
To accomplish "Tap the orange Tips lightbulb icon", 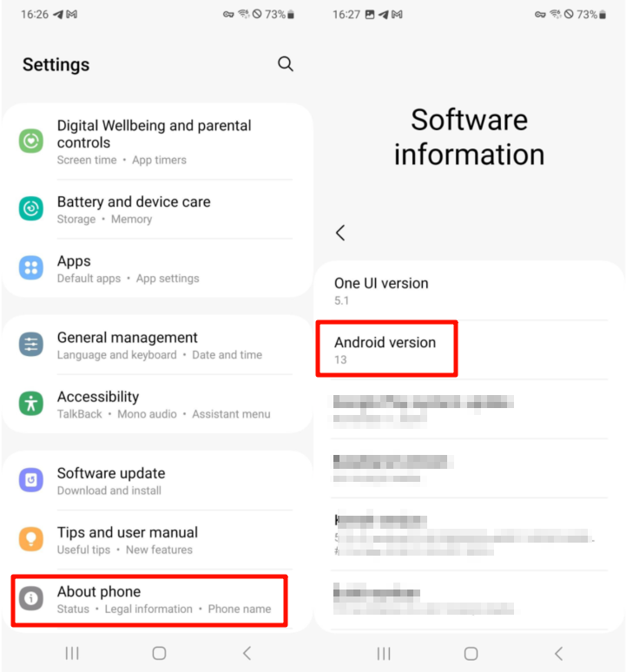I will tap(31, 539).
